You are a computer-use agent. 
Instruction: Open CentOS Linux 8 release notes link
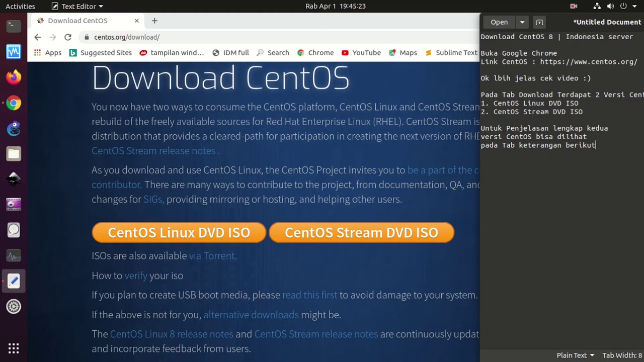(x=172, y=334)
